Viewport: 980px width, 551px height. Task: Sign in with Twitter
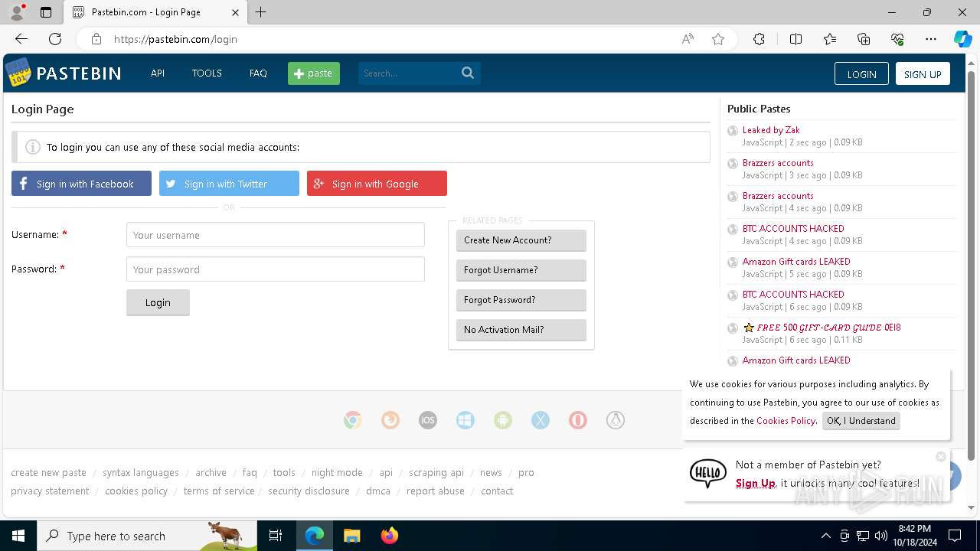(229, 184)
